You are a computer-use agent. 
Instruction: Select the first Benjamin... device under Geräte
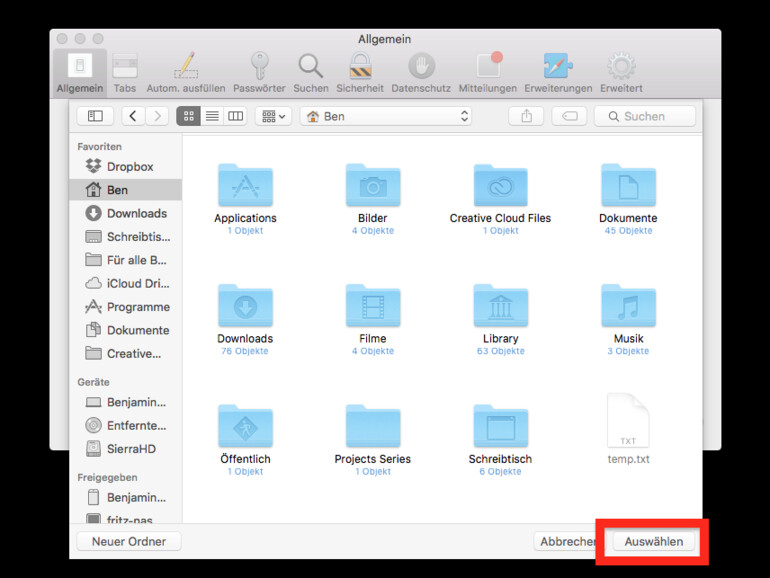(x=126, y=402)
